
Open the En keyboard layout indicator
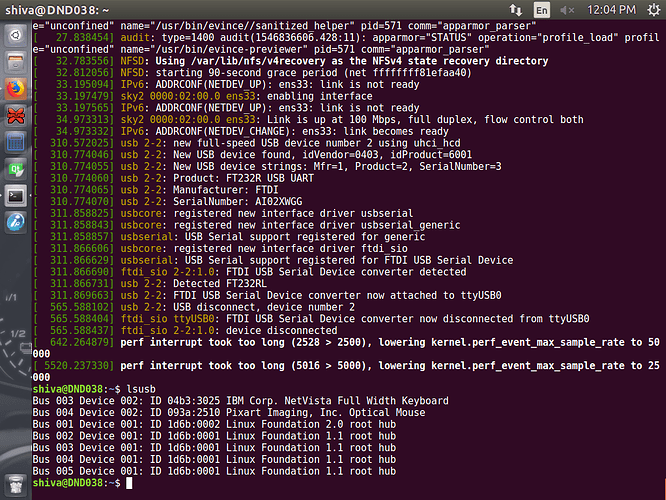542,10
